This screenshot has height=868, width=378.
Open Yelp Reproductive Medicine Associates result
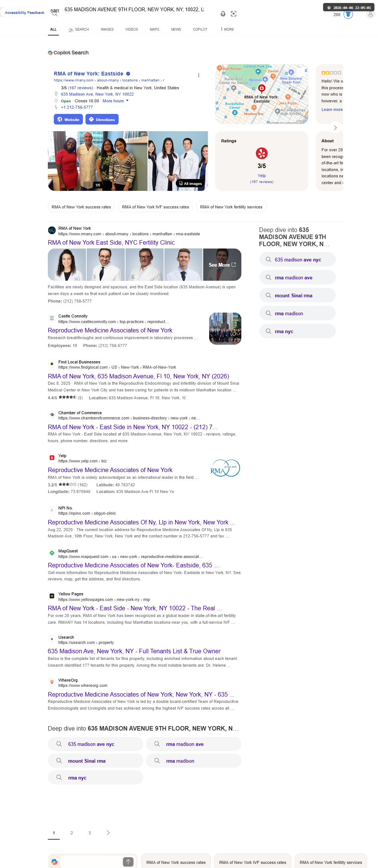click(x=110, y=470)
